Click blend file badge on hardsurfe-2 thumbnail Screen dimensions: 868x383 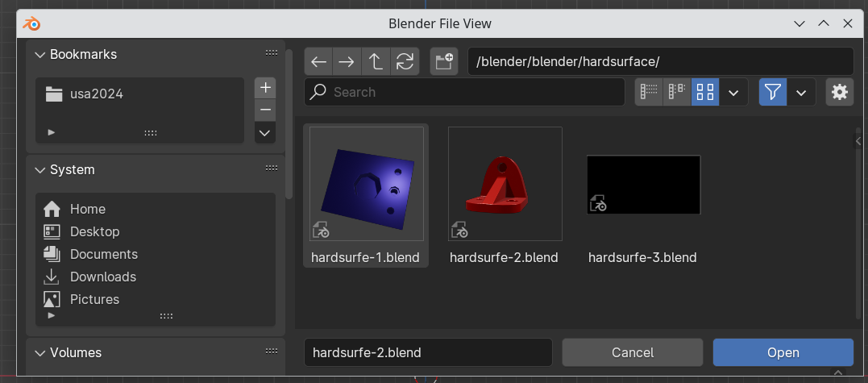tap(459, 229)
